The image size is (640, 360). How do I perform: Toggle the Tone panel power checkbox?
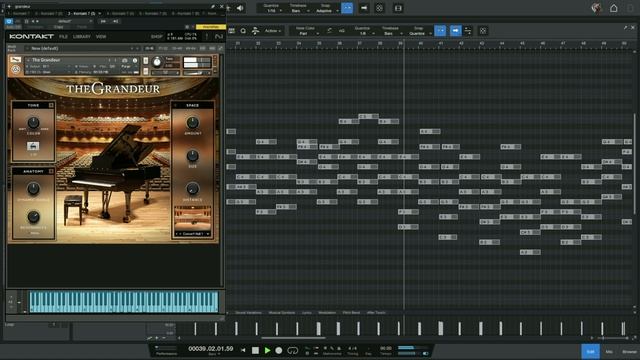coord(51,105)
